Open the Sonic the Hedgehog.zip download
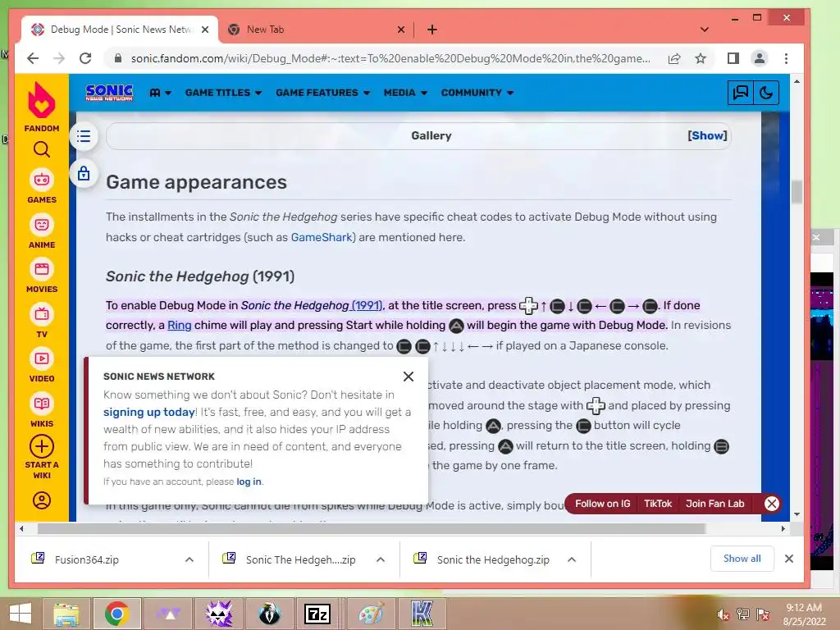Viewport: 840px width, 630px height. tap(493, 559)
